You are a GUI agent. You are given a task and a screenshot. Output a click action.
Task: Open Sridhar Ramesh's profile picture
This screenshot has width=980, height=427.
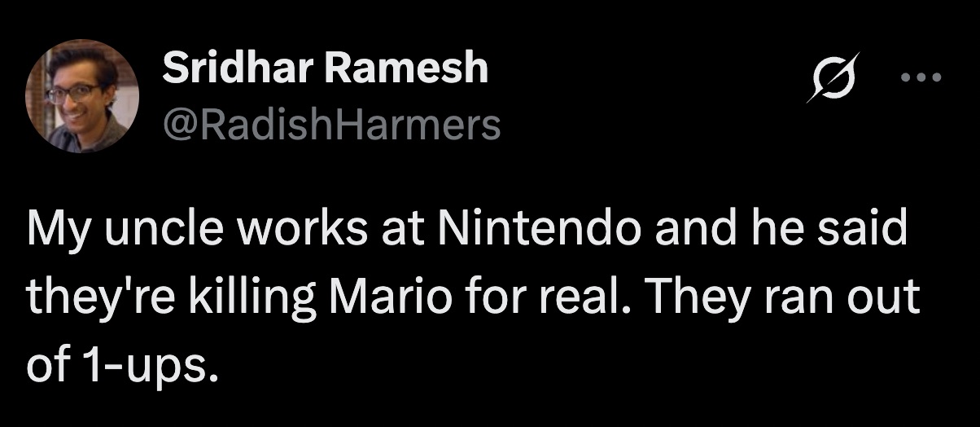[x=82, y=95]
